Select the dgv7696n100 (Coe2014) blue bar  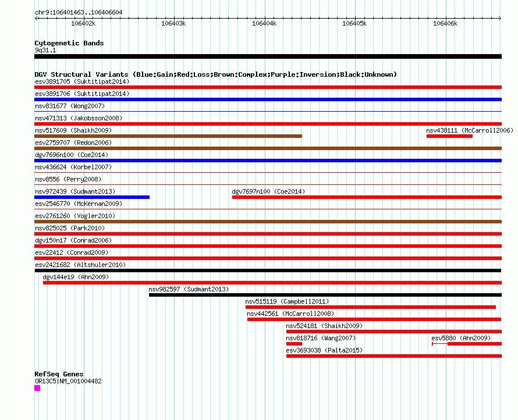[268, 161]
